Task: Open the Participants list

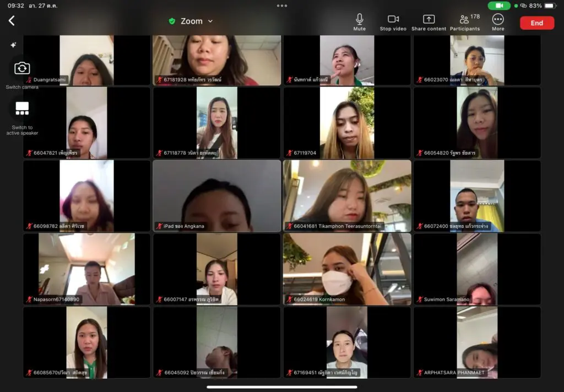Action: coord(465,22)
